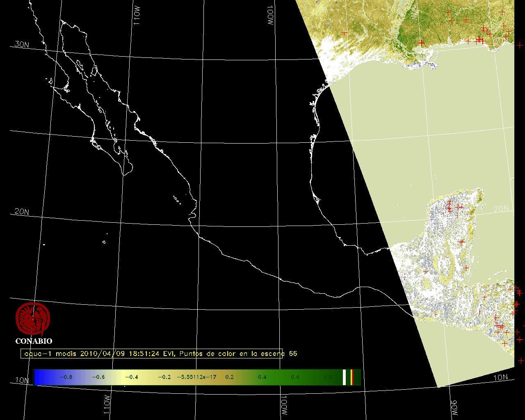Click the CONABIO red circular logo
525x420 pixels.
coord(33,319)
